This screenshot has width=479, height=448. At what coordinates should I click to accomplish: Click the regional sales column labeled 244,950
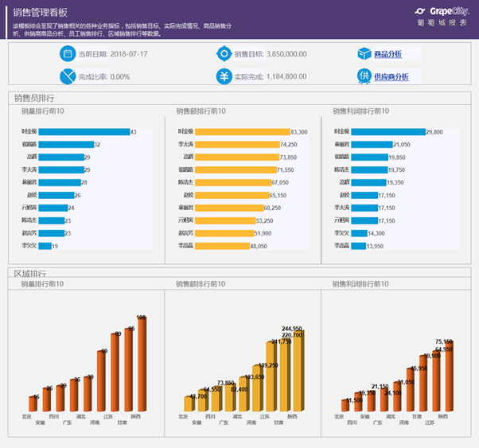pyautogui.click(x=298, y=371)
